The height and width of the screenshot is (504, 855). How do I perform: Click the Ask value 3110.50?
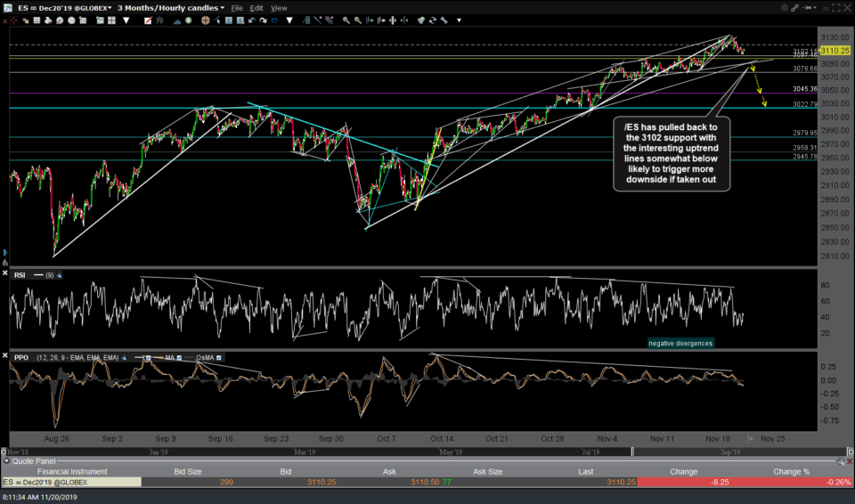(425, 482)
